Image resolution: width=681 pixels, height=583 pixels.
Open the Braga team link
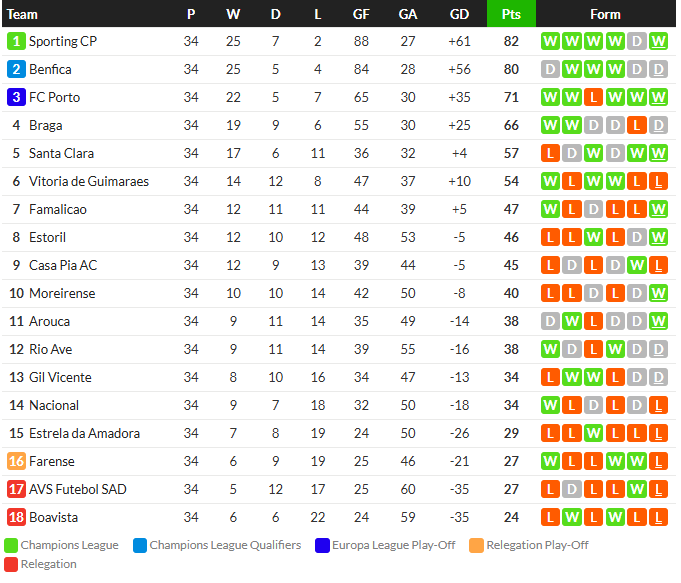pos(46,126)
